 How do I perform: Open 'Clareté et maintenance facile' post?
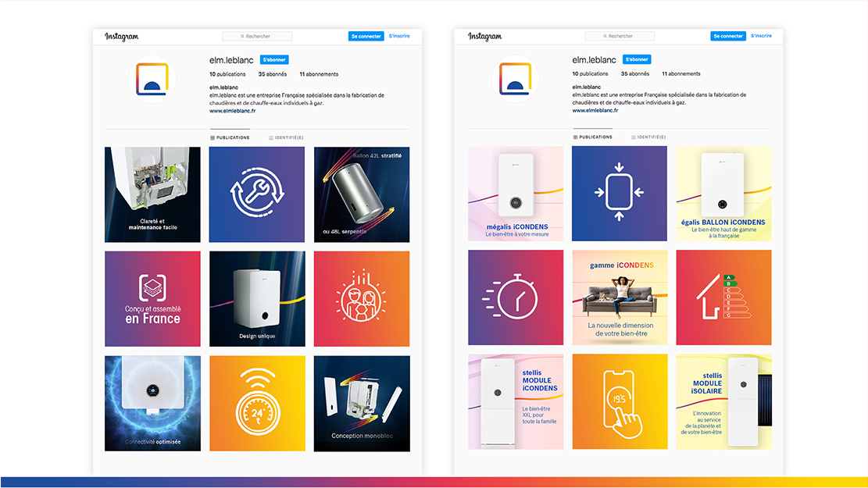pos(153,194)
